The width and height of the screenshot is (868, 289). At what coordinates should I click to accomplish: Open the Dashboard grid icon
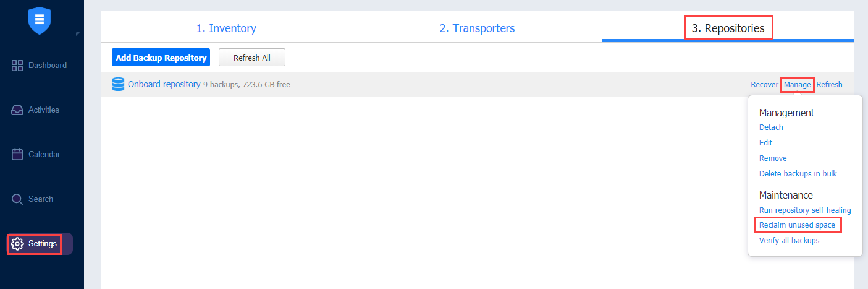pyautogui.click(x=17, y=66)
